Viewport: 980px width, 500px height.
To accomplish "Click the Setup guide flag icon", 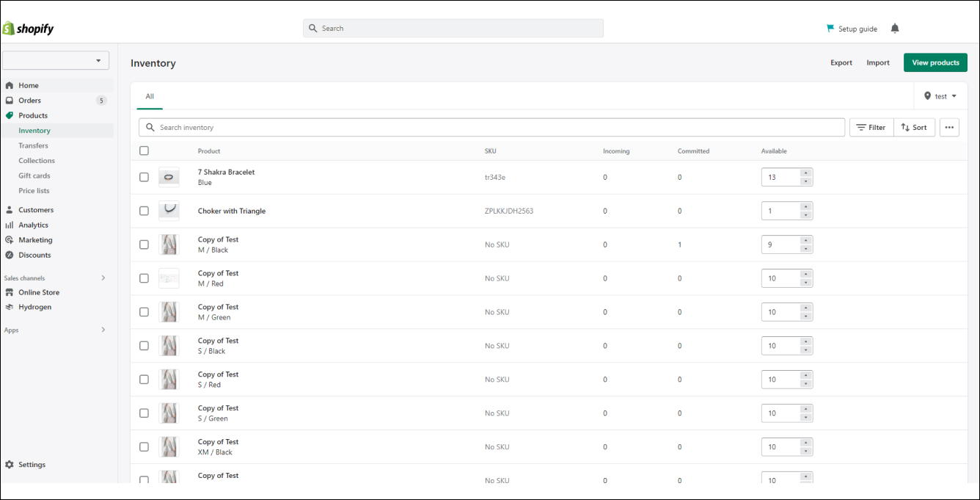I will click(830, 29).
